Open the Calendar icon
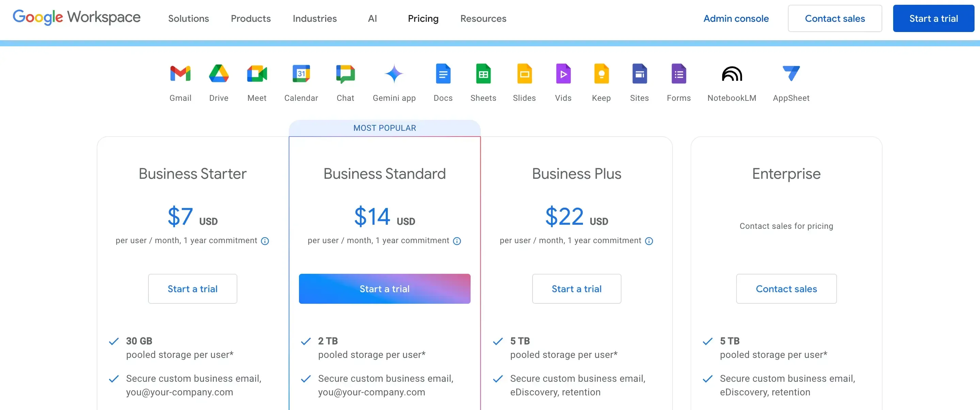The image size is (980, 410). point(301,74)
